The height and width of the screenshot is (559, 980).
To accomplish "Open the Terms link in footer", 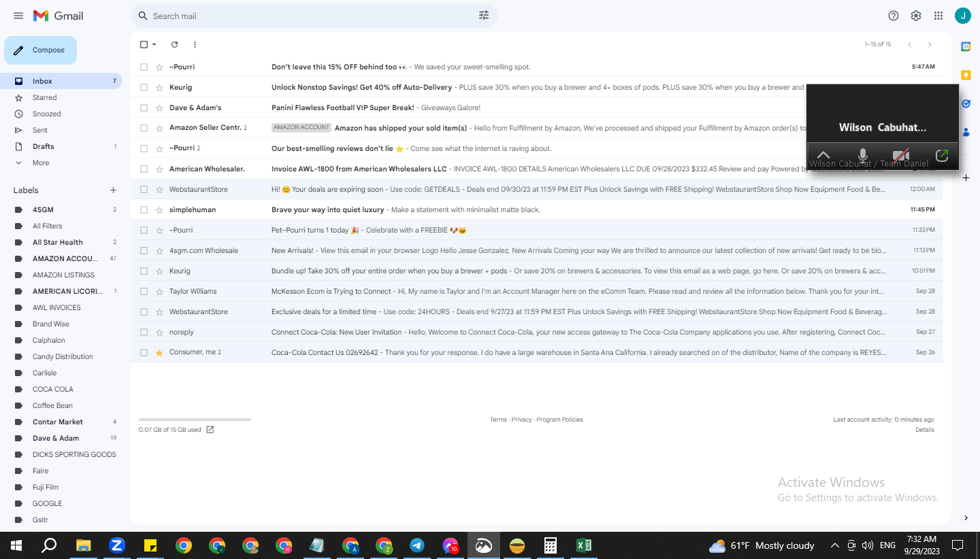I will coord(498,420).
